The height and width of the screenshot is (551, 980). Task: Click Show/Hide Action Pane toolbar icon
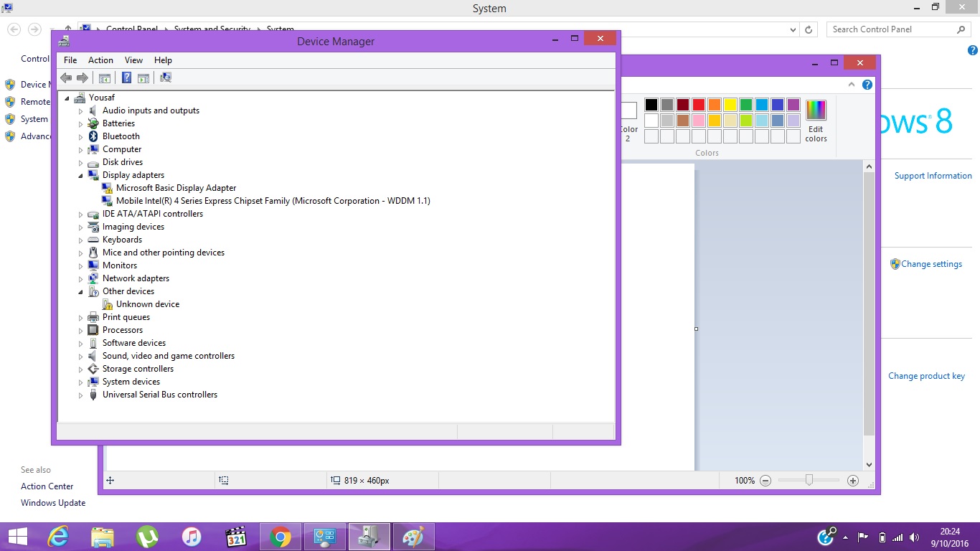(x=143, y=77)
